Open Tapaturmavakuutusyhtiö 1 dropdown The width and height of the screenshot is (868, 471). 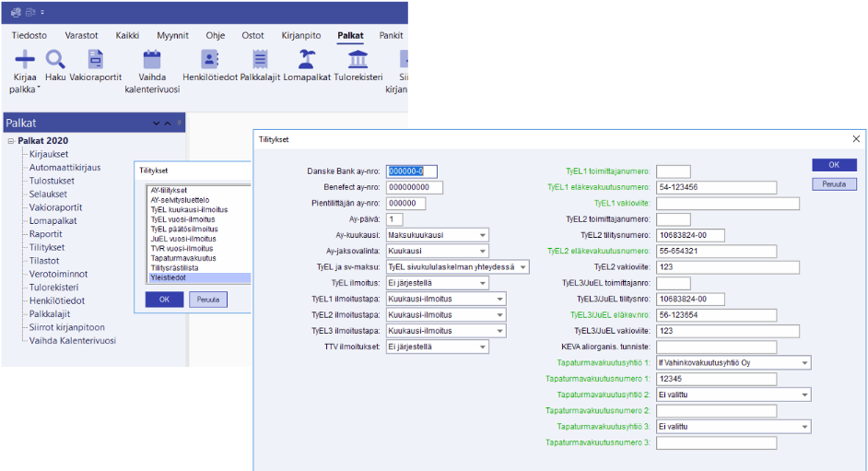pyautogui.click(x=805, y=362)
